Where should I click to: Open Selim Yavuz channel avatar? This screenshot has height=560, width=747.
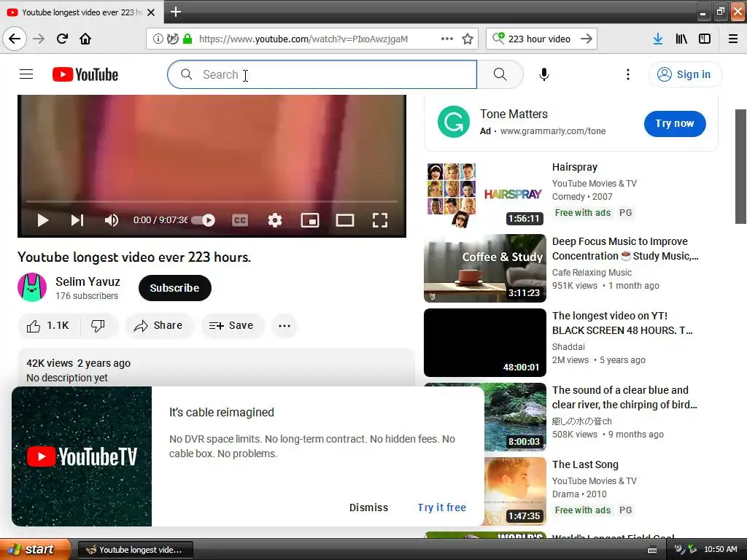coord(32,287)
